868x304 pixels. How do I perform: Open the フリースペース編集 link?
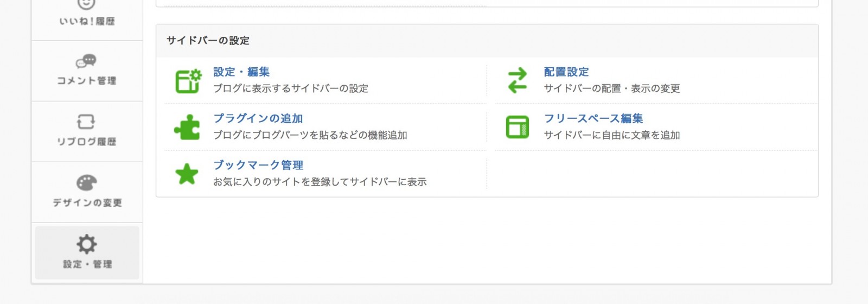pos(593,118)
